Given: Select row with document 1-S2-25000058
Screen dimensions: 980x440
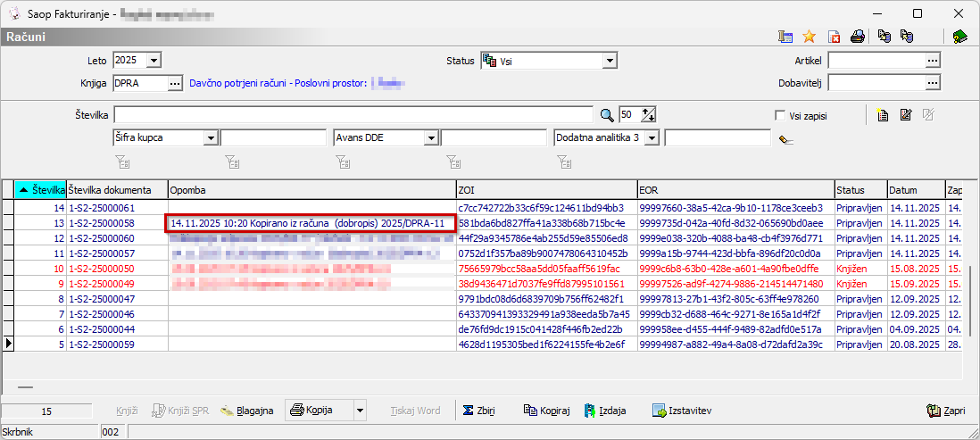Looking at the screenshot, I should point(483,222).
